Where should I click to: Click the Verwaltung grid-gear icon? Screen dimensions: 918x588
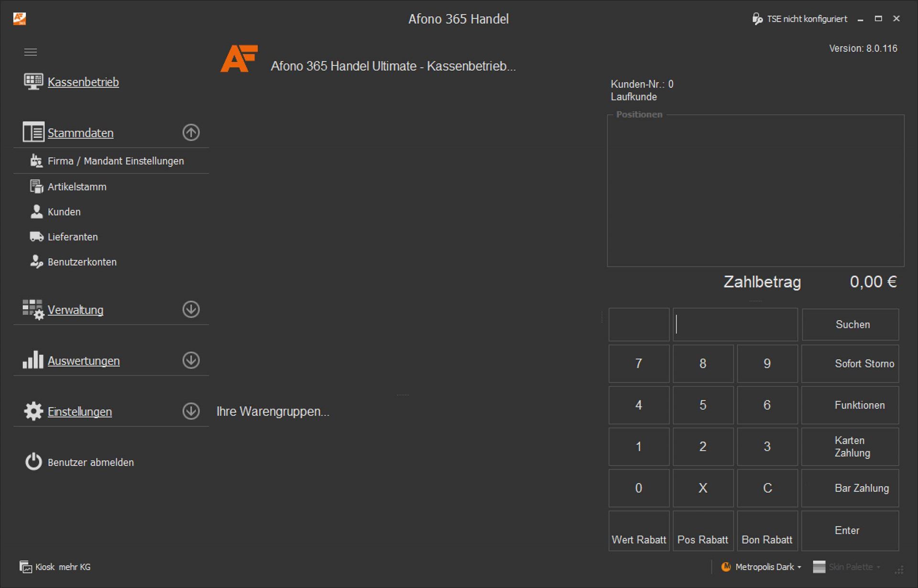point(33,309)
